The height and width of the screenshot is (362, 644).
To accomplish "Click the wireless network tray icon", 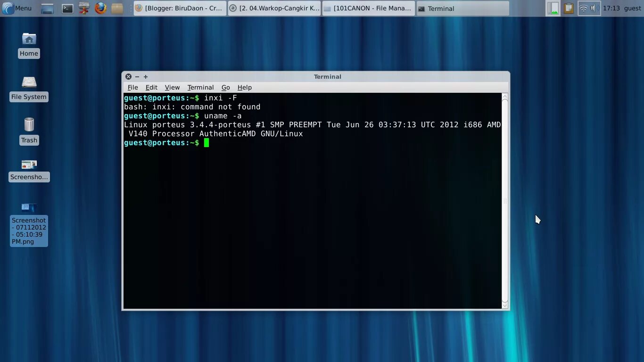I will point(583,8).
